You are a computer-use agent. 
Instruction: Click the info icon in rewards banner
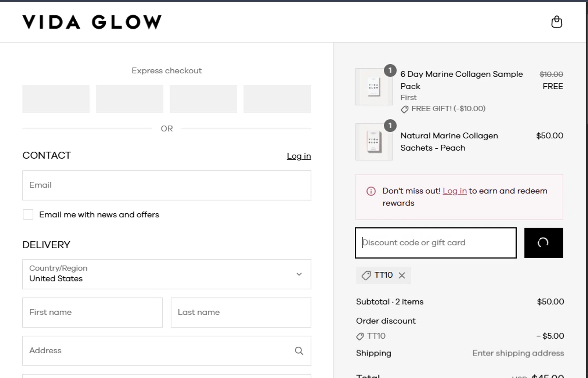[x=371, y=191]
